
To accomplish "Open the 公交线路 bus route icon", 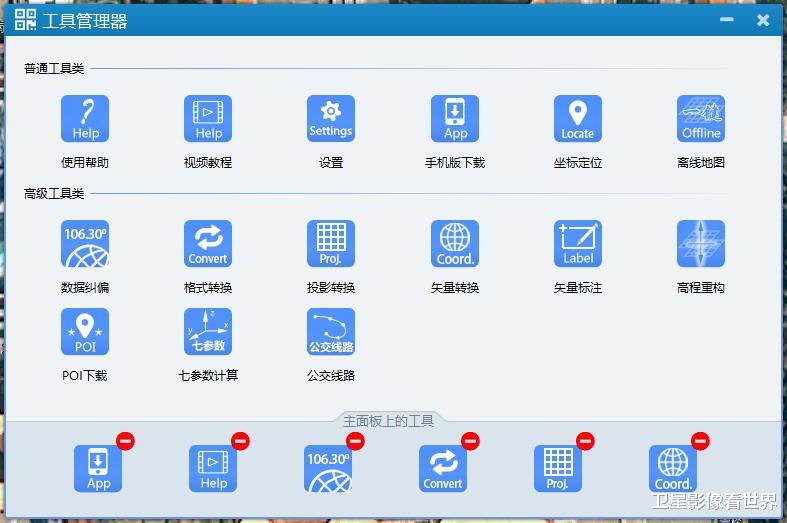I will (x=331, y=331).
